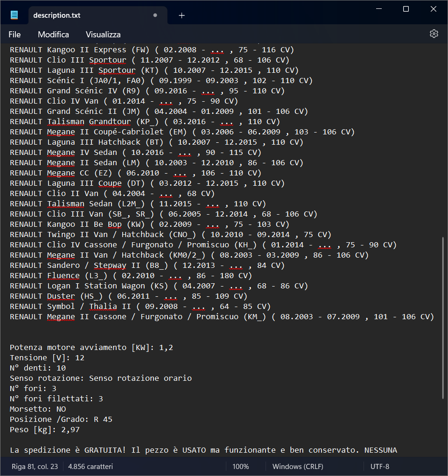
Task: Click the line RENAULT Duster (HS_)
Action: coord(128,296)
